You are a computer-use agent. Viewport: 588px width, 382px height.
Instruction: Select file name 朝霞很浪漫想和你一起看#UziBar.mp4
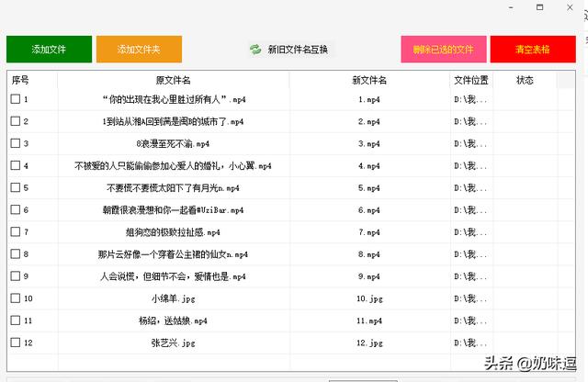coord(173,210)
